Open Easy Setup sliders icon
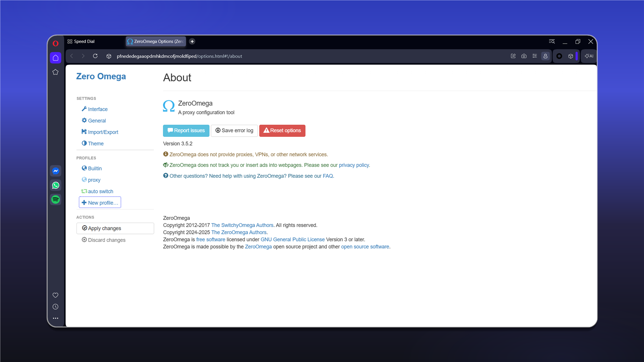 pos(535,56)
